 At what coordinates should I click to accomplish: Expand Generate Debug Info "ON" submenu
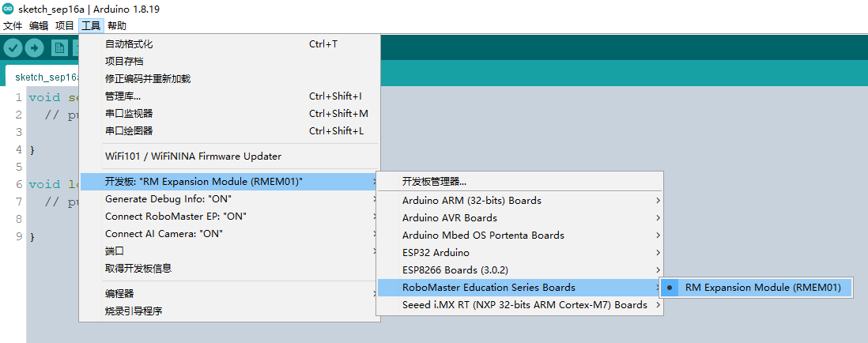pyautogui.click(x=230, y=198)
